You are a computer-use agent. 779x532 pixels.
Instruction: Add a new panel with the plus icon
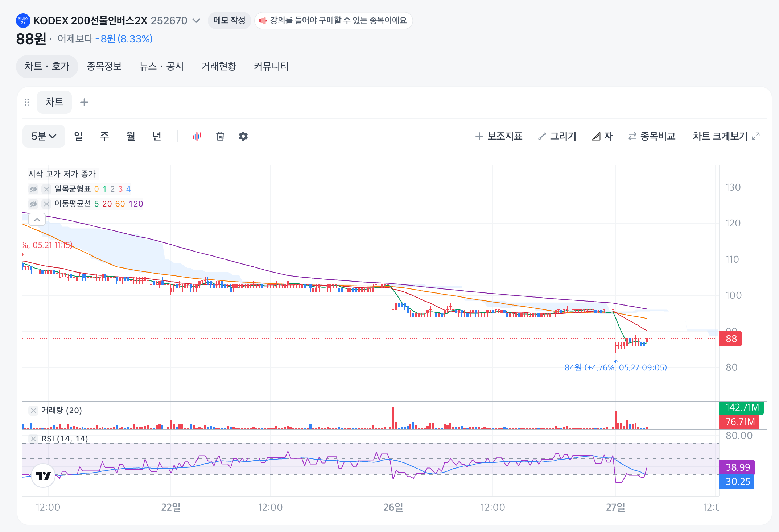[84, 102]
